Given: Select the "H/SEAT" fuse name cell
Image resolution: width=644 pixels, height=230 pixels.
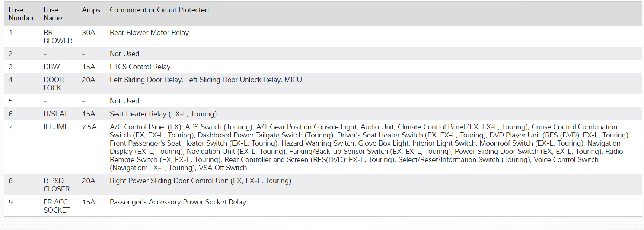Looking at the screenshot, I should [55, 114].
